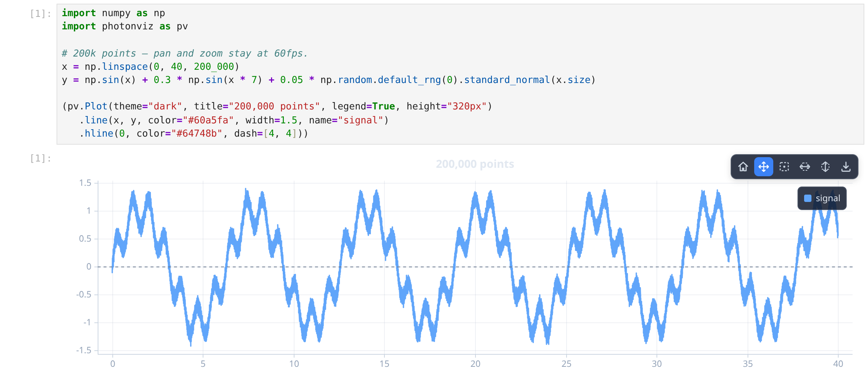Click the output prompt [1]: beside the plot
Image resolution: width=868 pixels, height=387 pixels.
[40, 158]
